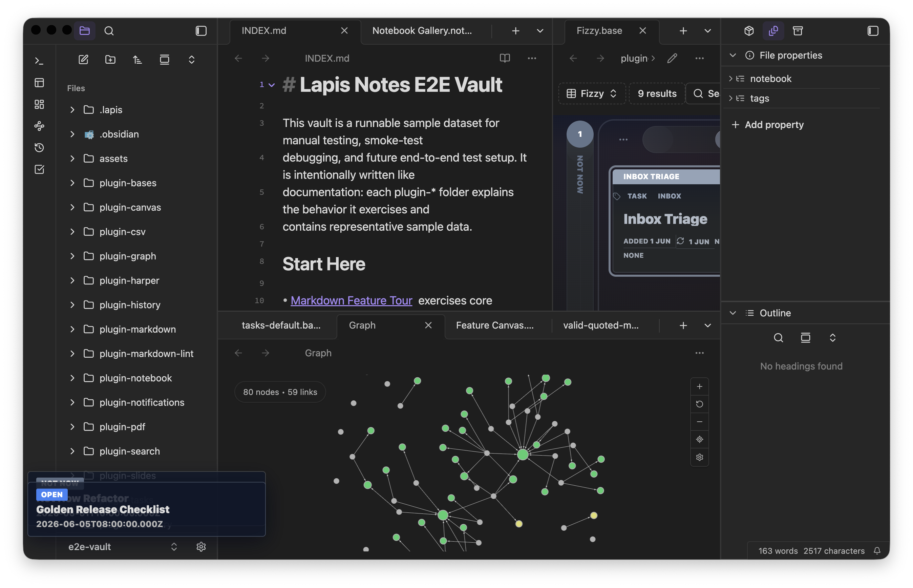Close the Fizzy.base tab
This screenshot has height=588, width=913.
pyautogui.click(x=643, y=30)
